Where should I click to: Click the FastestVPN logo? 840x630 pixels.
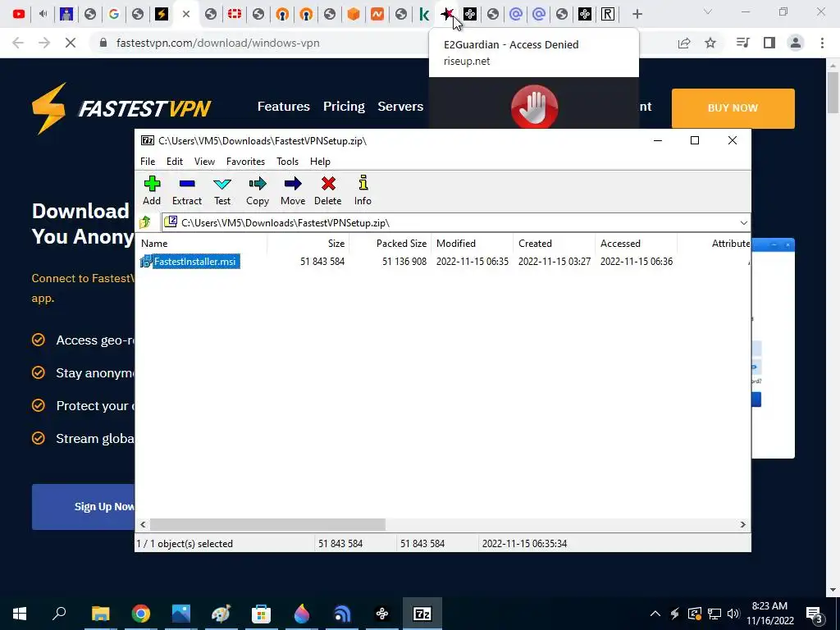tap(121, 107)
